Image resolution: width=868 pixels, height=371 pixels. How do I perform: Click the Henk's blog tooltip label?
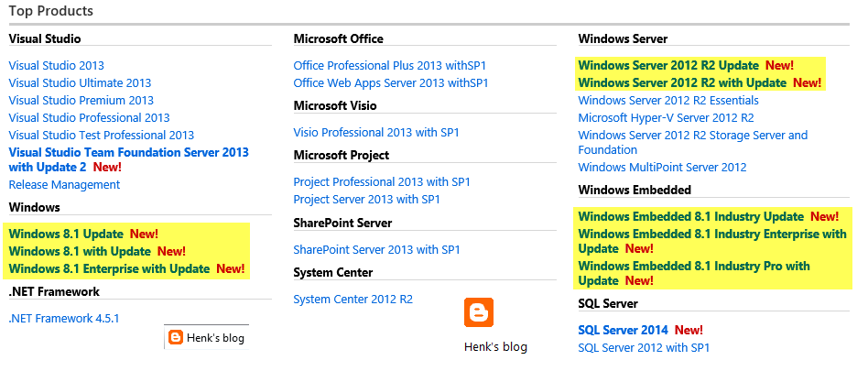(215, 338)
